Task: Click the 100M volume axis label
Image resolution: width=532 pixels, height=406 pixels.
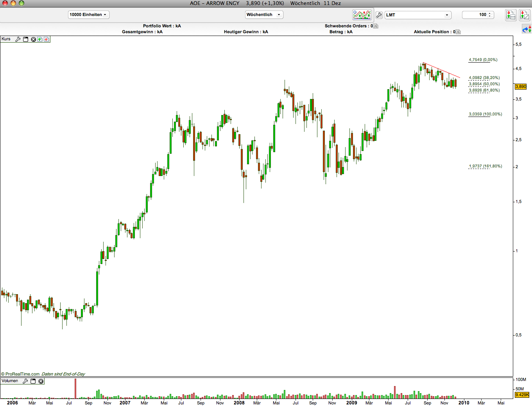Action: 521,380
